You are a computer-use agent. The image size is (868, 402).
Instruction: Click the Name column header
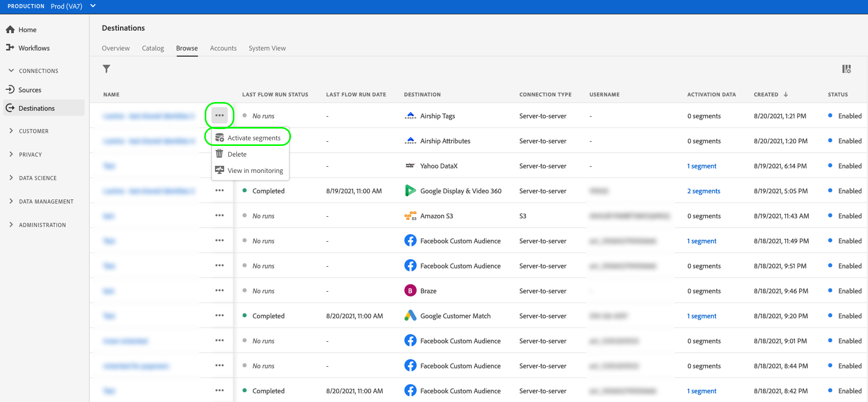pyautogui.click(x=111, y=94)
